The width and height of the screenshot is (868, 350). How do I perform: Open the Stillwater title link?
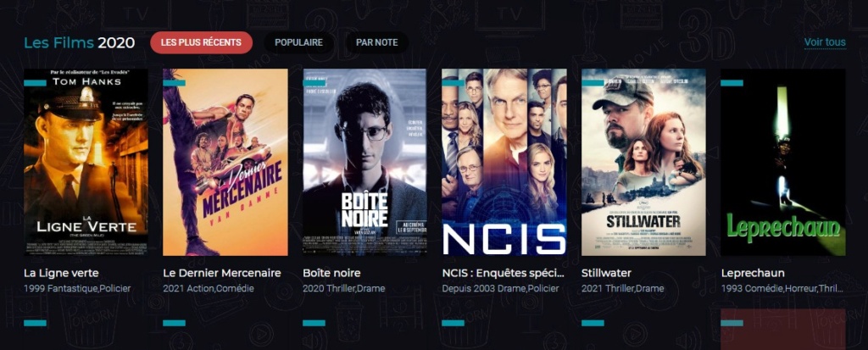606,273
